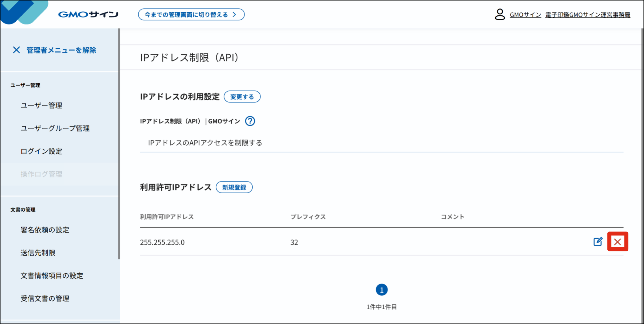
Task: Click 変更する to change IP usage settings
Action: (x=242, y=97)
